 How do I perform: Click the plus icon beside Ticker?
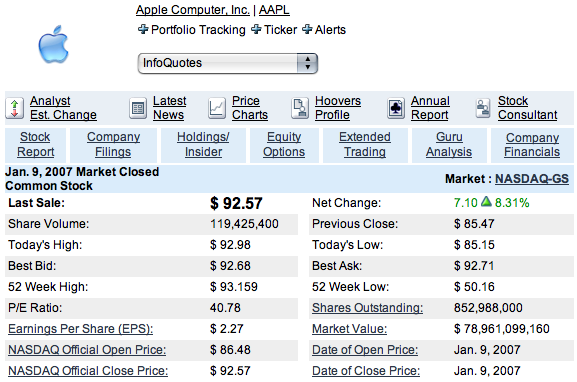[x=256, y=29]
